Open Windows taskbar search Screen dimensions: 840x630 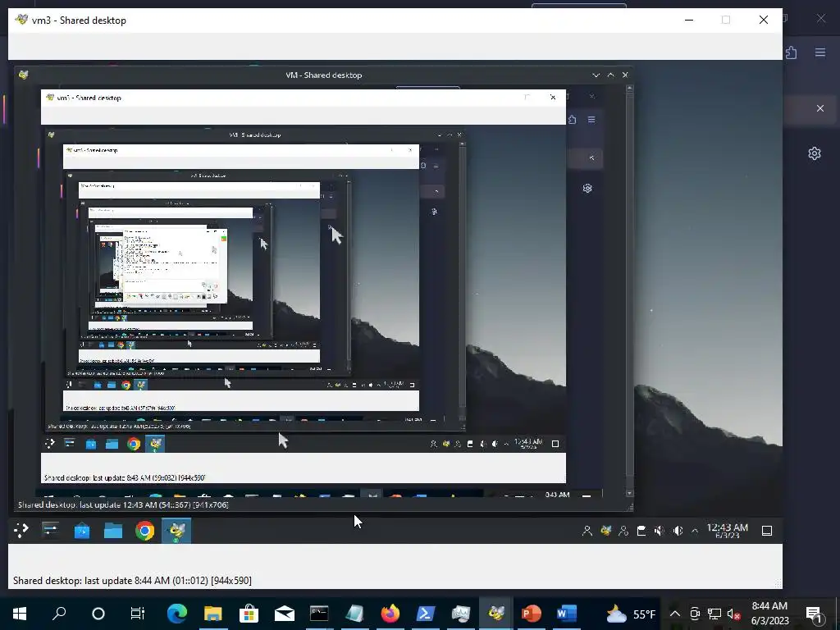point(59,614)
